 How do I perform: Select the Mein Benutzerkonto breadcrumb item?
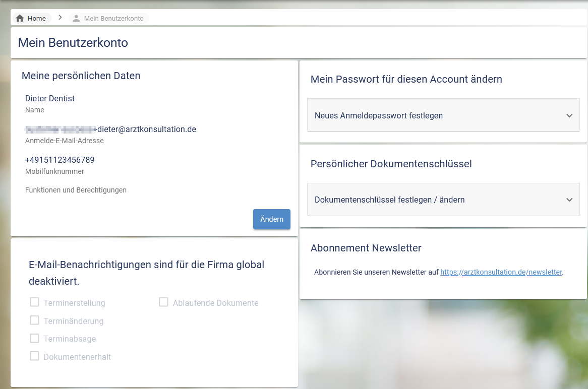(113, 18)
